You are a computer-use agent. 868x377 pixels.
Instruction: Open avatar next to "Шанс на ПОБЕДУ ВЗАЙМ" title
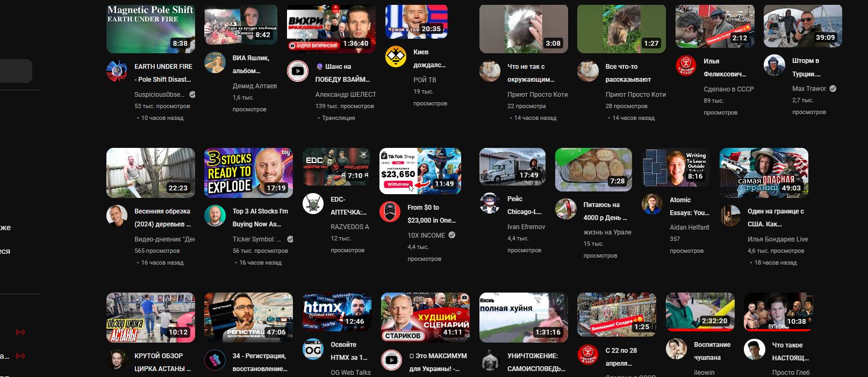297,71
